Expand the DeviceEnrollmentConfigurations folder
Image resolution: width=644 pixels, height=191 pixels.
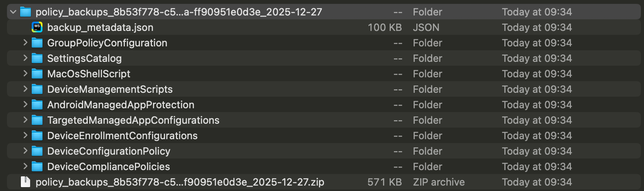point(25,135)
